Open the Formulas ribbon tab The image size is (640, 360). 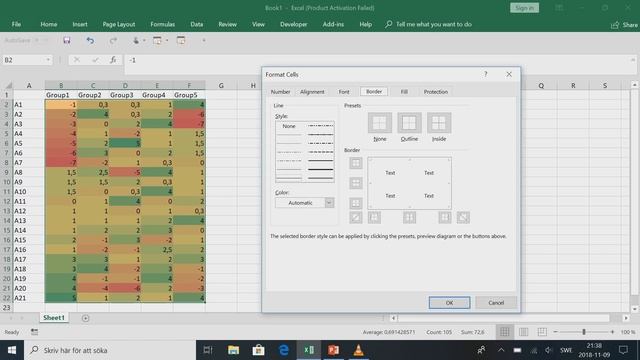click(162, 24)
